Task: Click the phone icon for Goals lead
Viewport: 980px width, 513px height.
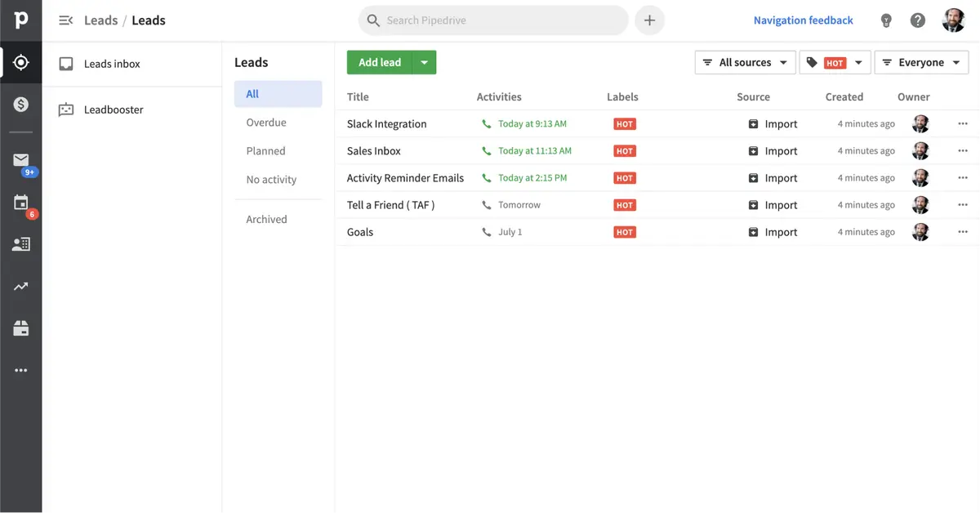Action: (487, 232)
